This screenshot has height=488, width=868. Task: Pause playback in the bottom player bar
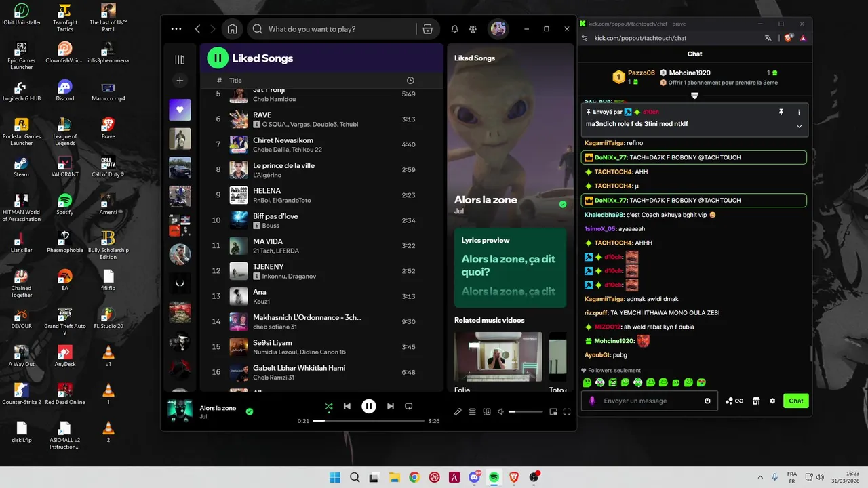tap(368, 406)
